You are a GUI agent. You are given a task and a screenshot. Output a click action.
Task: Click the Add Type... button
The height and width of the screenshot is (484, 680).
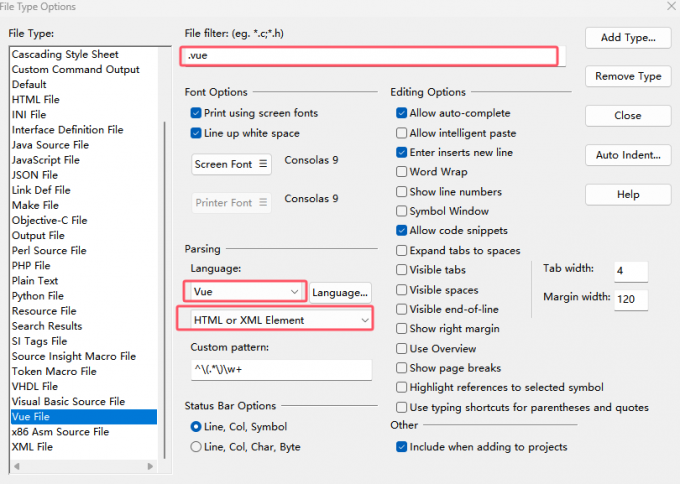[627, 38]
